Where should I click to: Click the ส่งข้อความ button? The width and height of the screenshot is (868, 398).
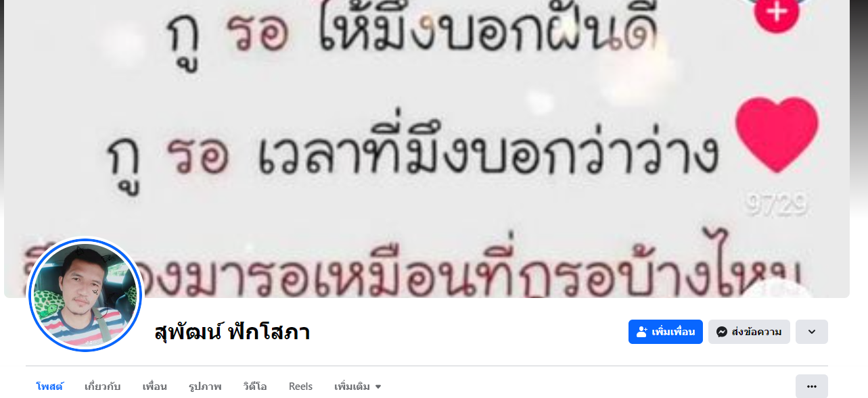point(749,332)
